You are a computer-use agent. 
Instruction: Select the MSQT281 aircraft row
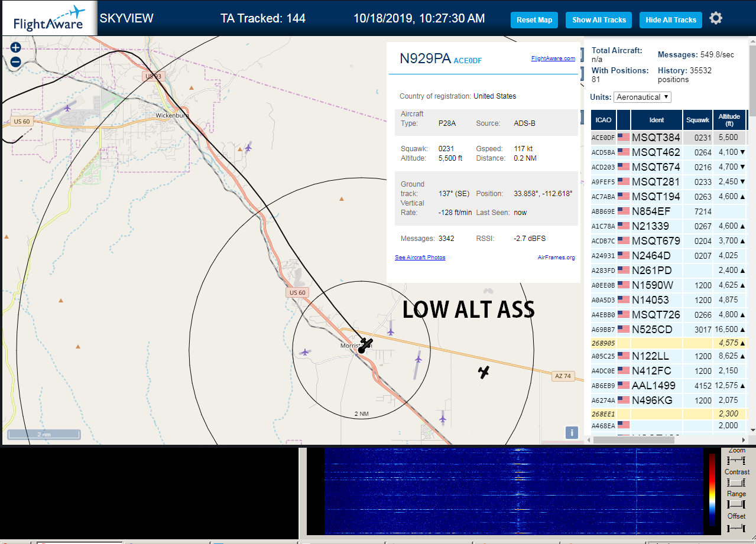tap(669, 182)
